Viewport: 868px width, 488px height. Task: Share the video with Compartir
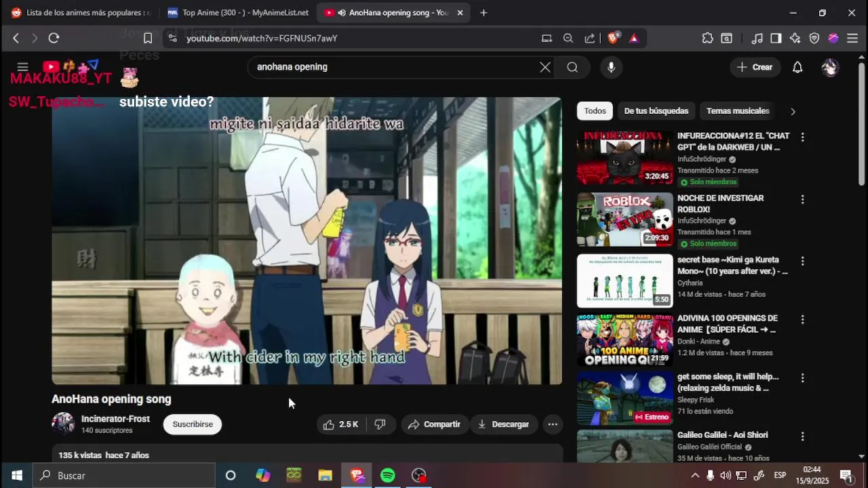pos(435,424)
